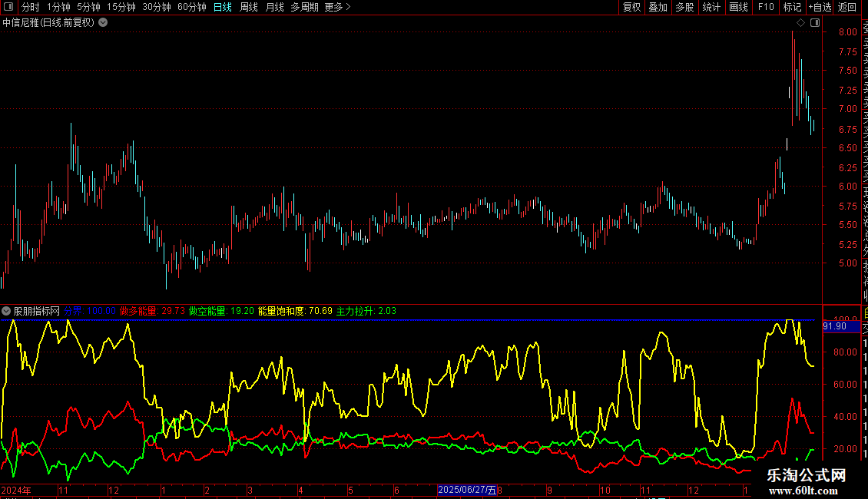
Task: Open the 统计 statistics tool
Action: click(711, 7)
